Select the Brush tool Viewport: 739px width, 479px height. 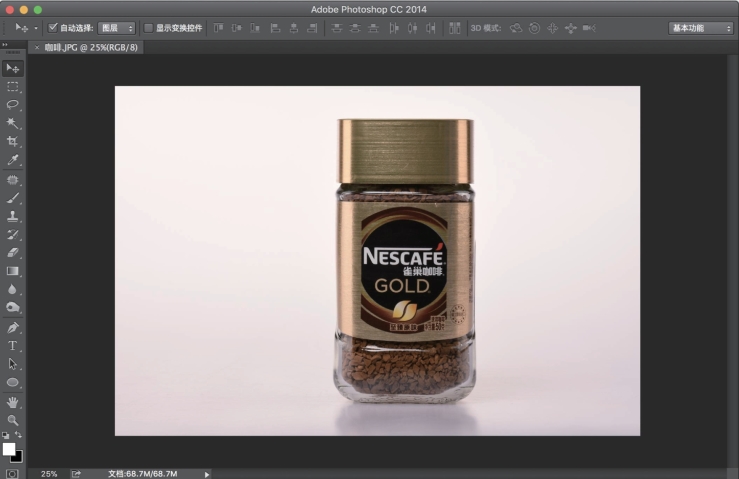point(13,198)
